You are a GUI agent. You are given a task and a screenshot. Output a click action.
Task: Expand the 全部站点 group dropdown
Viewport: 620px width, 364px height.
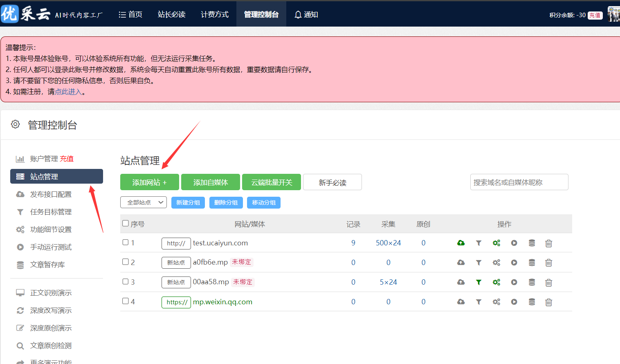tap(144, 202)
